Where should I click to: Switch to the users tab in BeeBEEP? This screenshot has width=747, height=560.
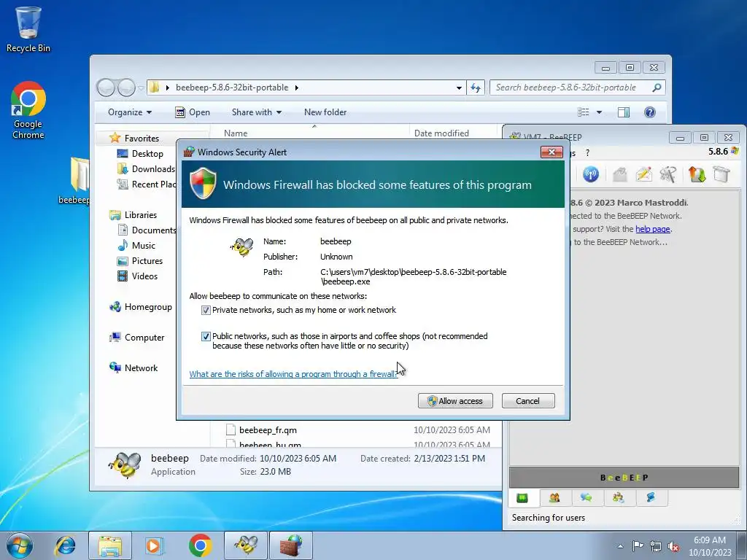pos(554,498)
